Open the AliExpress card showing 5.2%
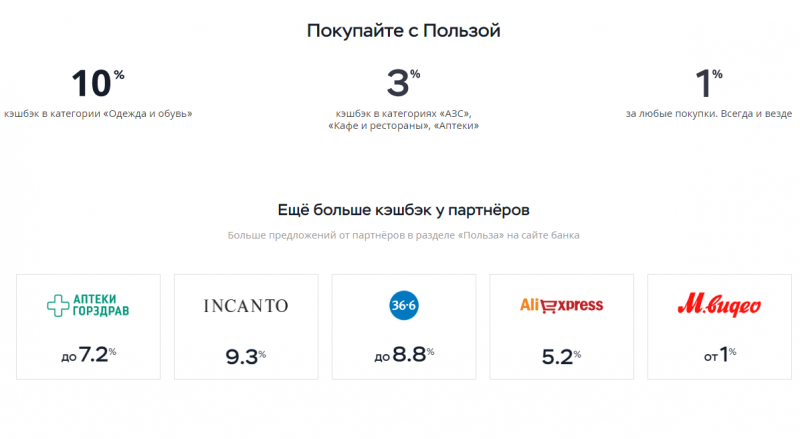 tap(561, 327)
